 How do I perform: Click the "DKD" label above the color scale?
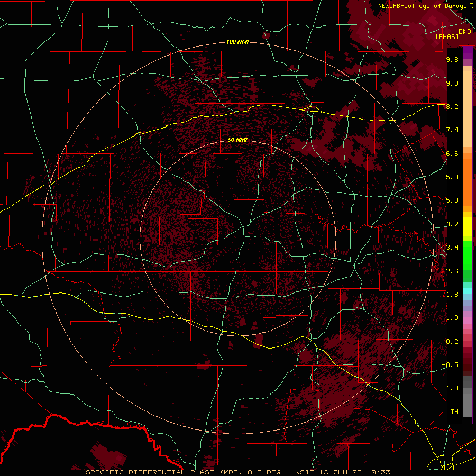click(465, 32)
